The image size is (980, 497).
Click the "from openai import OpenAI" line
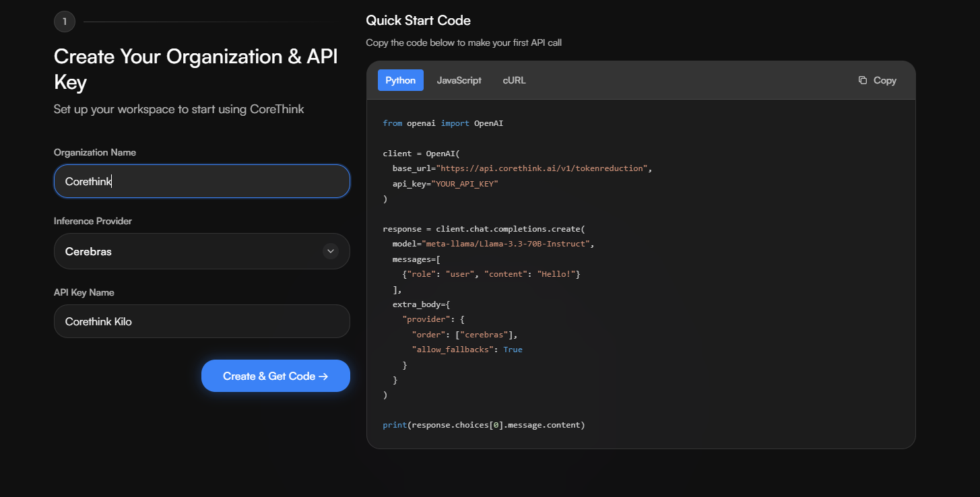click(443, 123)
